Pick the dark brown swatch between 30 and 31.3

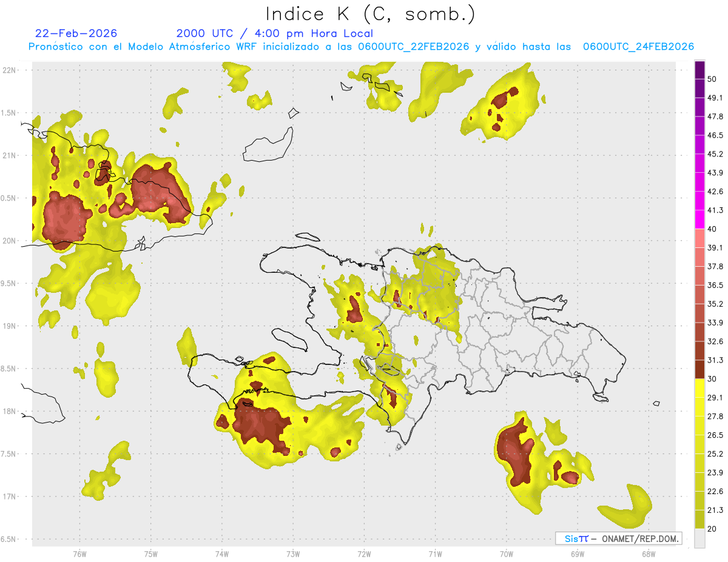(699, 369)
